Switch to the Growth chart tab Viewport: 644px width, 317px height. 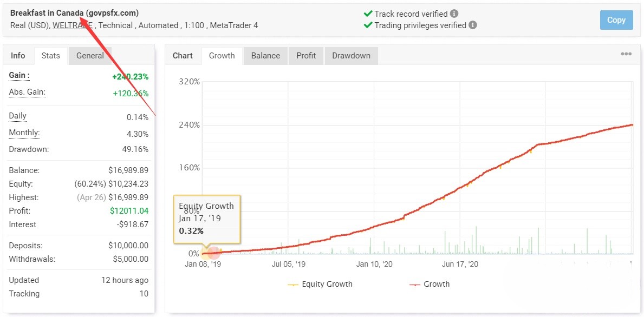tap(222, 56)
